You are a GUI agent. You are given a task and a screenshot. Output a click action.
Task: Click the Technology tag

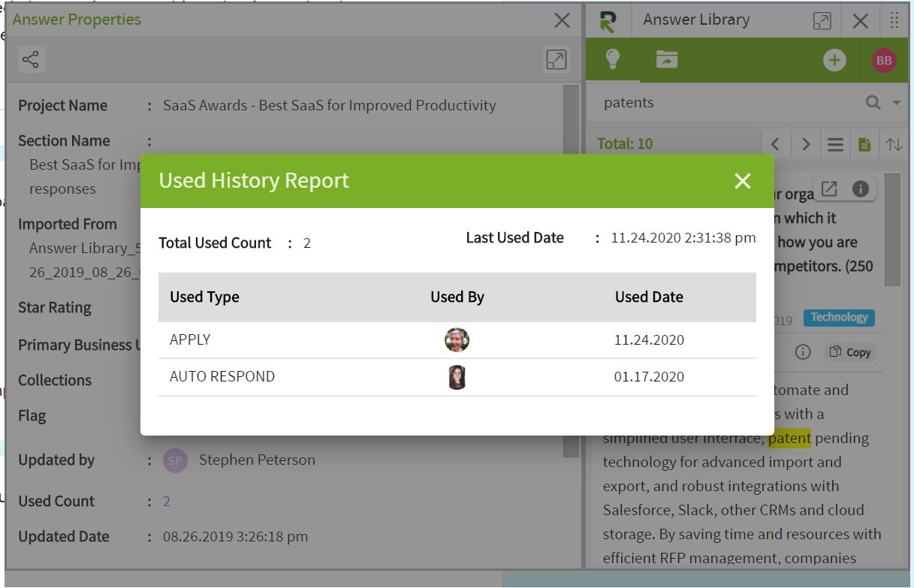(x=839, y=317)
